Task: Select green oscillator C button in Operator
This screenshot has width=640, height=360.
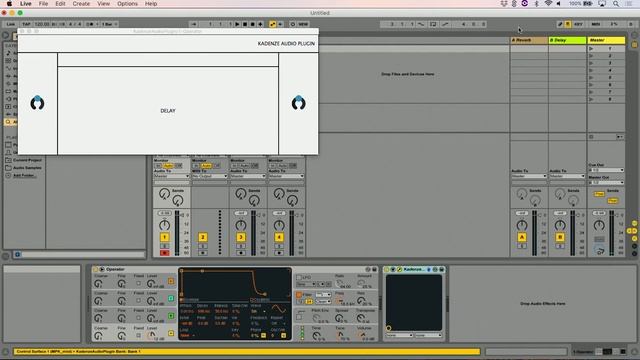Action: click(x=171, y=299)
